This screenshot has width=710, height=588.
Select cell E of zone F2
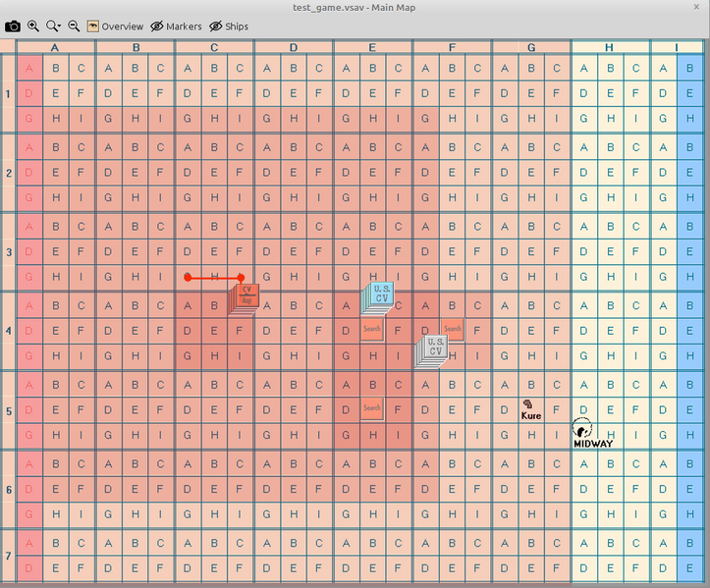click(452, 173)
